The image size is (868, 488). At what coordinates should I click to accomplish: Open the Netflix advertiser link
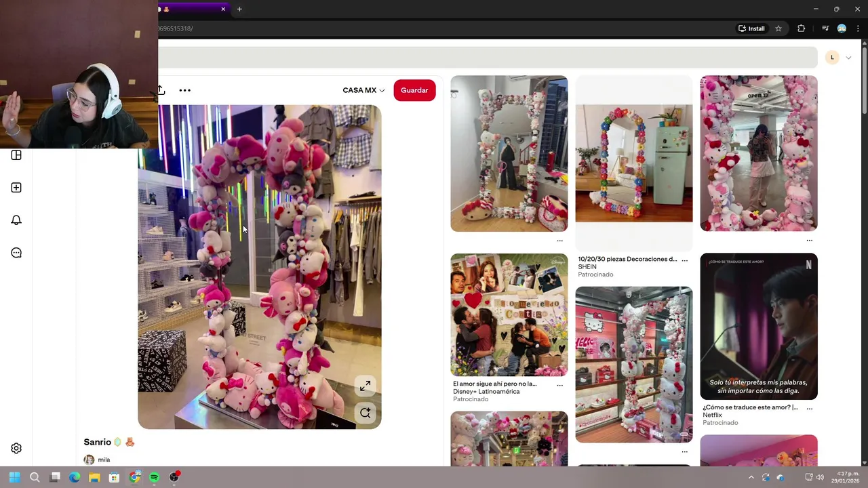click(712, 415)
